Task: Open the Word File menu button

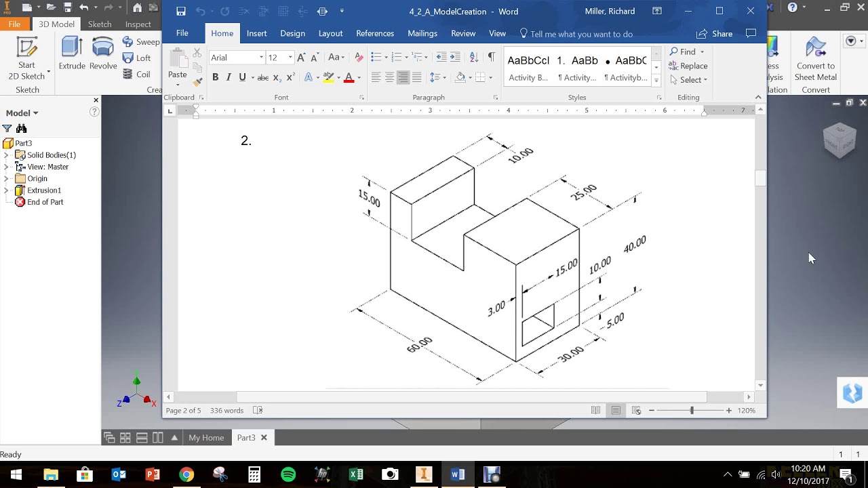Action: pos(182,33)
